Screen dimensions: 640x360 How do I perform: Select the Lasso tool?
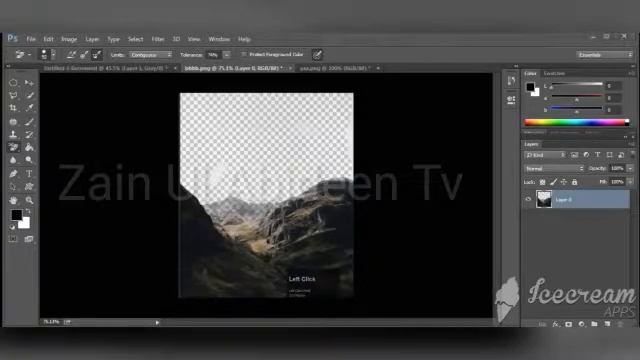(x=13, y=96)
